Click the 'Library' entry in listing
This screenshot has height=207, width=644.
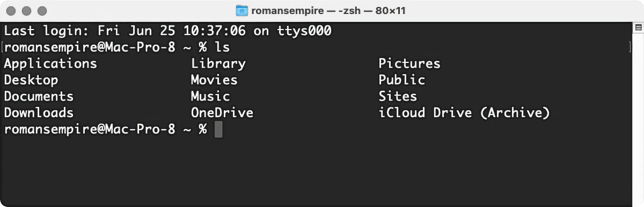tap(218, 63)
